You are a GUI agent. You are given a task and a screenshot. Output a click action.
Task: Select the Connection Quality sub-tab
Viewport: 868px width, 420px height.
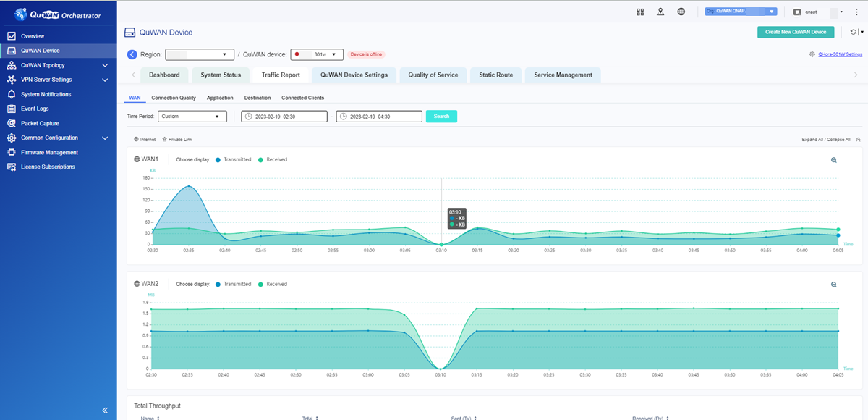click(x=174, y=98)
